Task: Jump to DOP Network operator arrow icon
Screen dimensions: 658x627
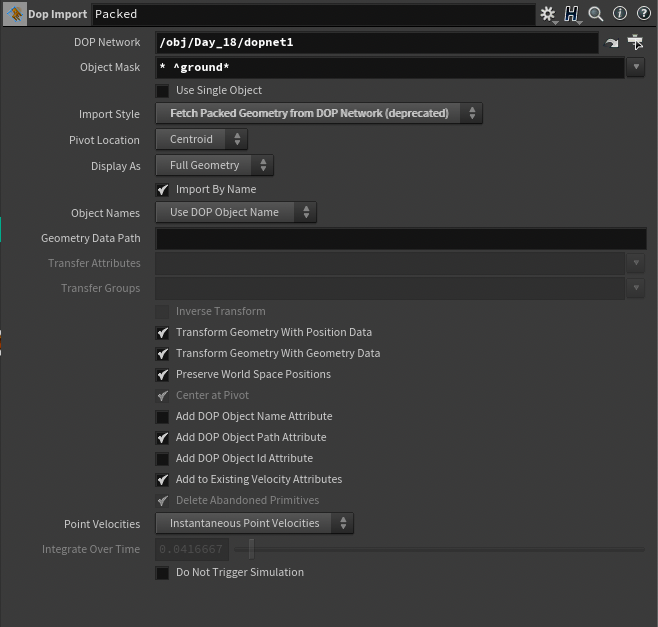Action: tap(611, 42)
